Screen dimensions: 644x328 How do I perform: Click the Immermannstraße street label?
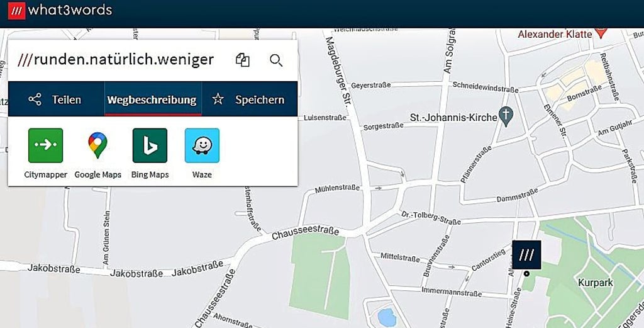pyautogui.click(x=452, y=292)
